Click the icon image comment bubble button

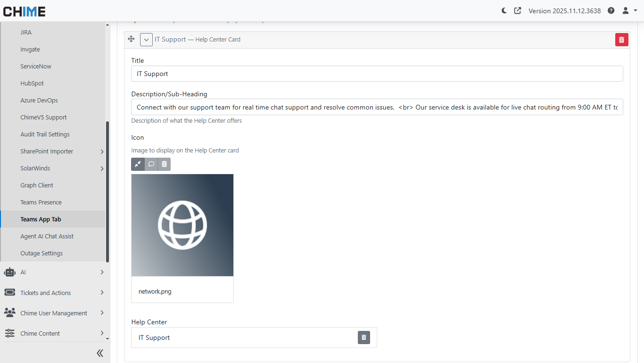coord(151,164)
